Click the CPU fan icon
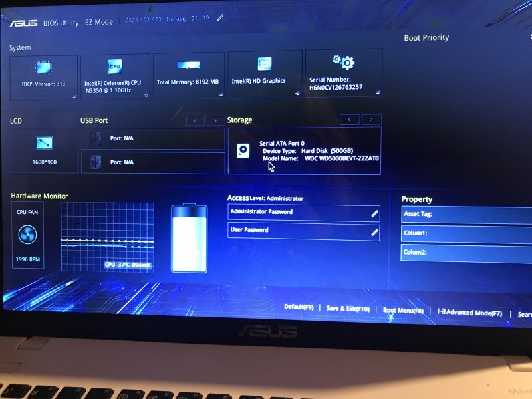Screen dimensions: 532x399 pyautogui.click(x=27, y=235)
